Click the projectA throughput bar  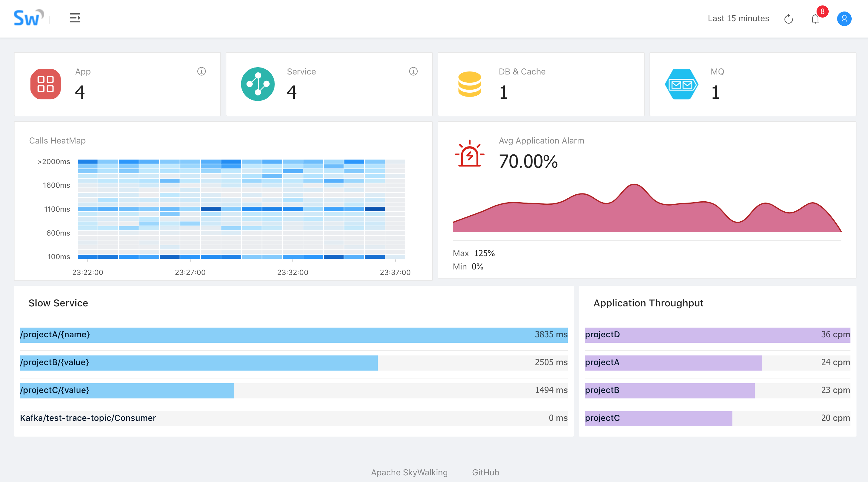pos(717,363)
